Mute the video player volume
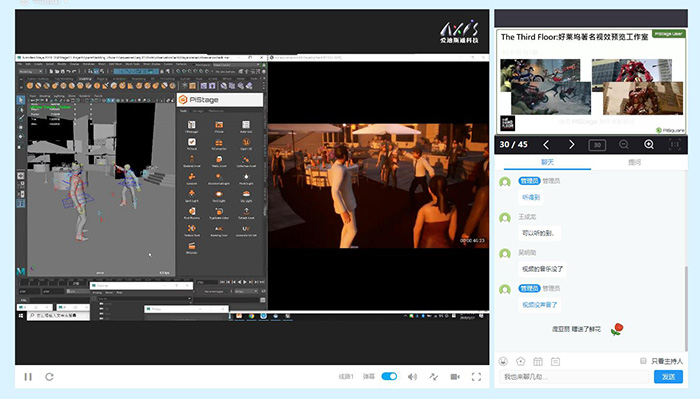Screen dimensions: 700x399 click(412, 377)
